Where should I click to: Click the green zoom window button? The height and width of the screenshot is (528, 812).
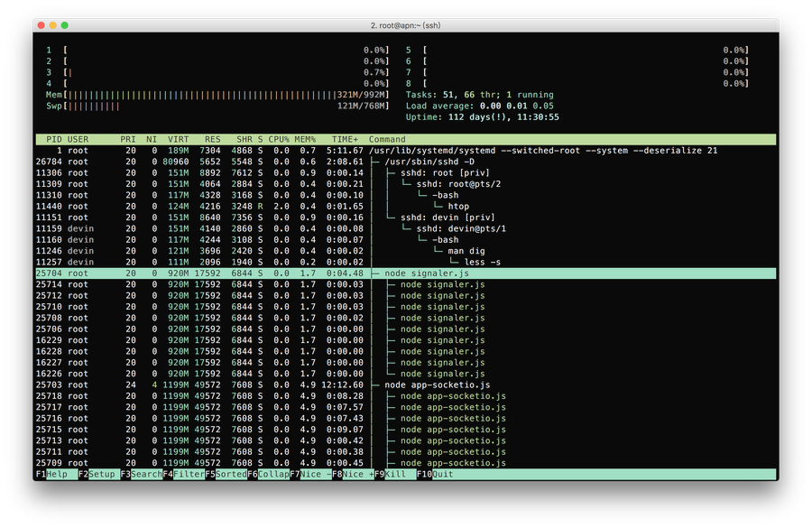click(x=65, y=25)
